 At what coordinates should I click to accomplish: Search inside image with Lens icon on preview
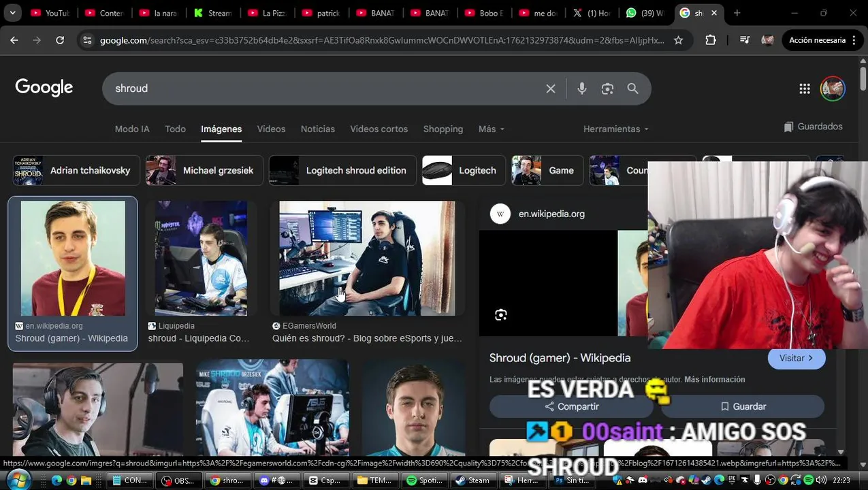point(501,314)
